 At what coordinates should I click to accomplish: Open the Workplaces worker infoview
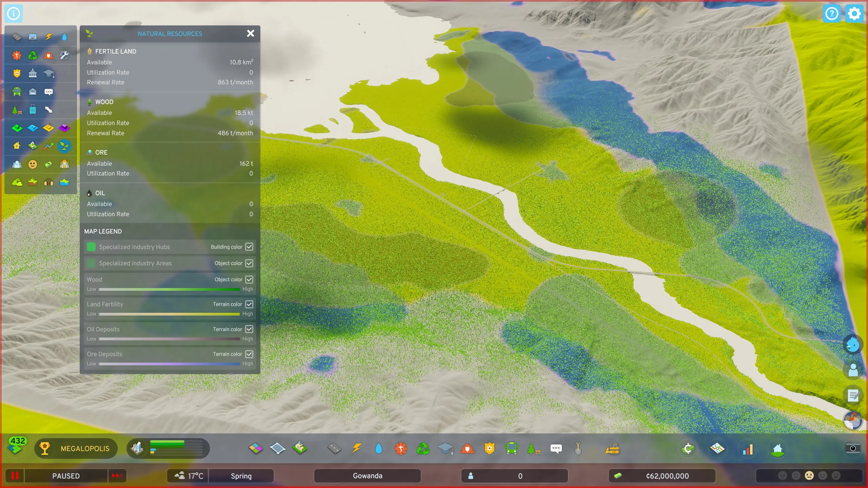[x=64, y=164]
